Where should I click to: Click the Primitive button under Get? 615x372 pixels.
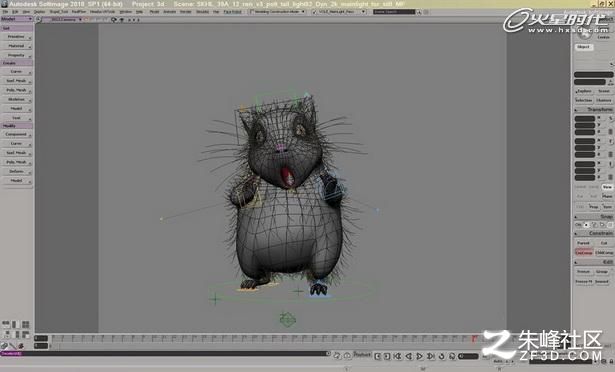[x=16, y=36]
